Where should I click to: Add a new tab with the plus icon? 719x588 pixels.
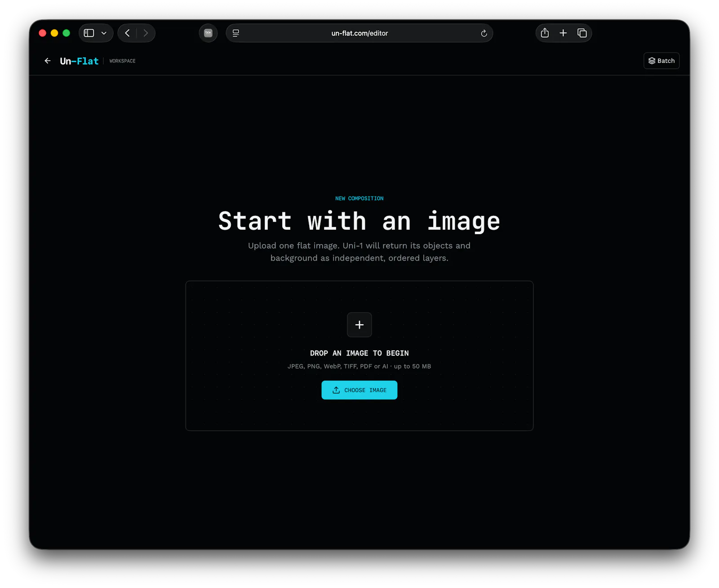click(x=563, y=33)
